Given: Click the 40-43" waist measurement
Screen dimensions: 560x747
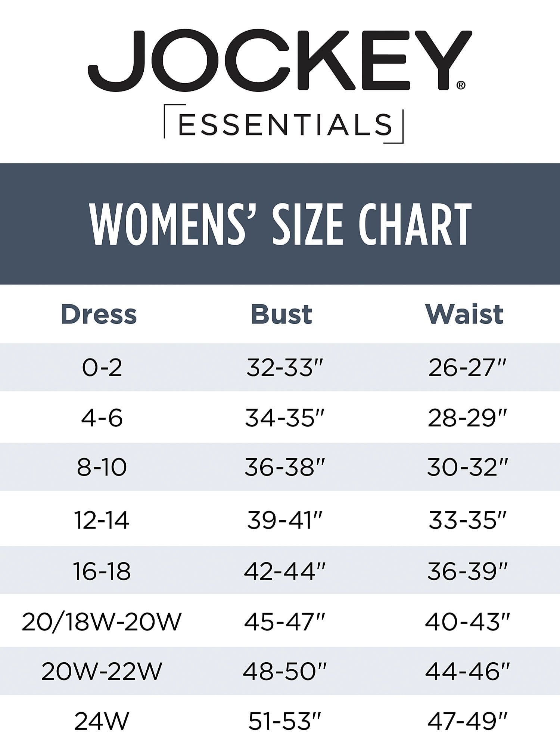Looking at the screenshot, I should 467,622.
